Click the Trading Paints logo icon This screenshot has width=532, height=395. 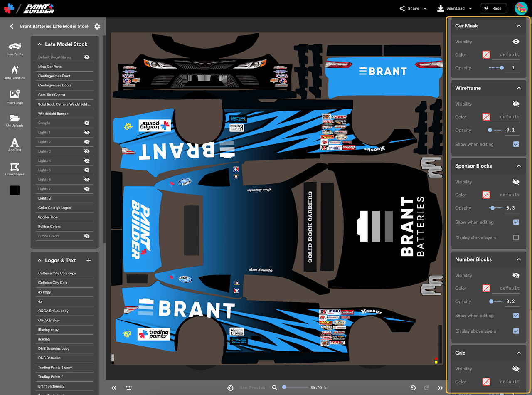(x=9, y=8)
